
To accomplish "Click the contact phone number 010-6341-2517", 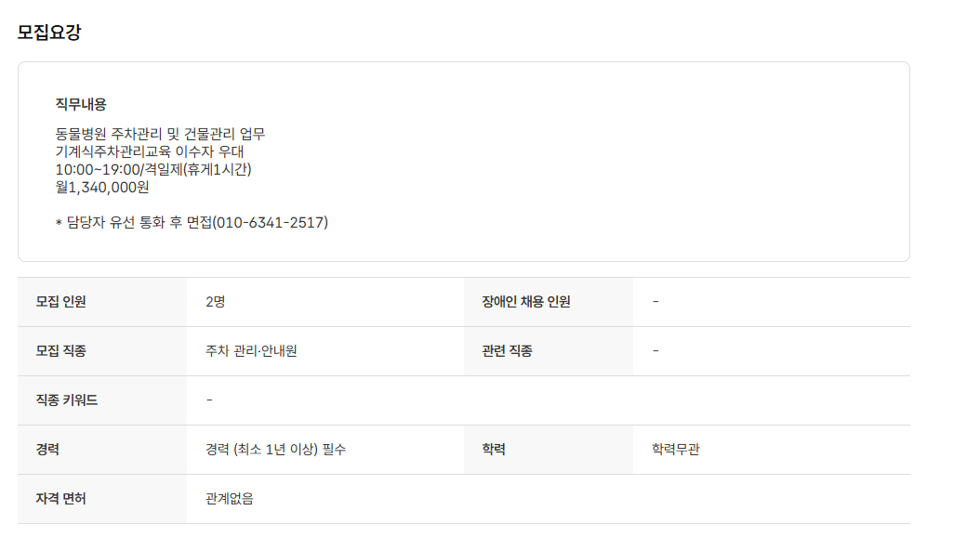I will [x=271, y=223].
